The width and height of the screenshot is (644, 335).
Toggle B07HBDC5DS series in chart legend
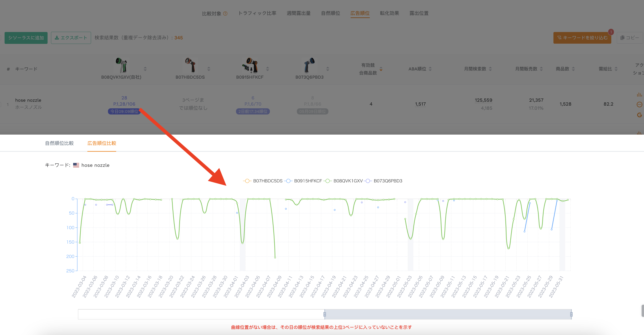(263, 181)
